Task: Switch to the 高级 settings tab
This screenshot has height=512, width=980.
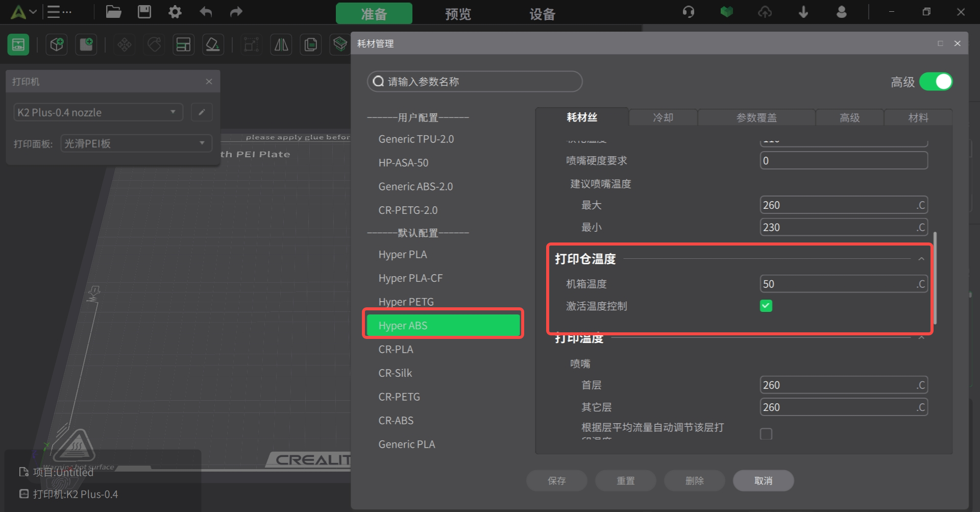Action: [x=850, y=118]
